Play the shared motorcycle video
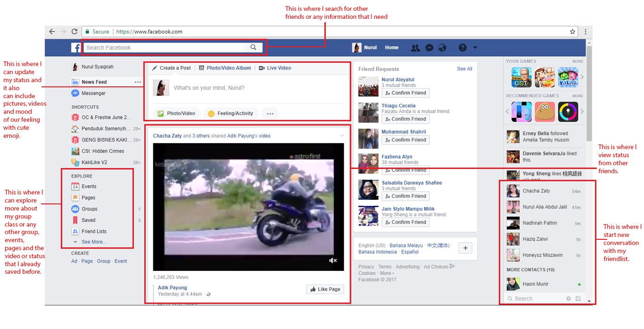The width and height of the screenshot is (644, 329). coord(248,207)
